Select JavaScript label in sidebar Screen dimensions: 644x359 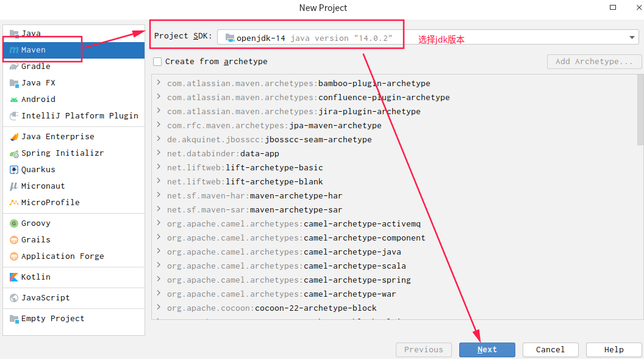46,298
